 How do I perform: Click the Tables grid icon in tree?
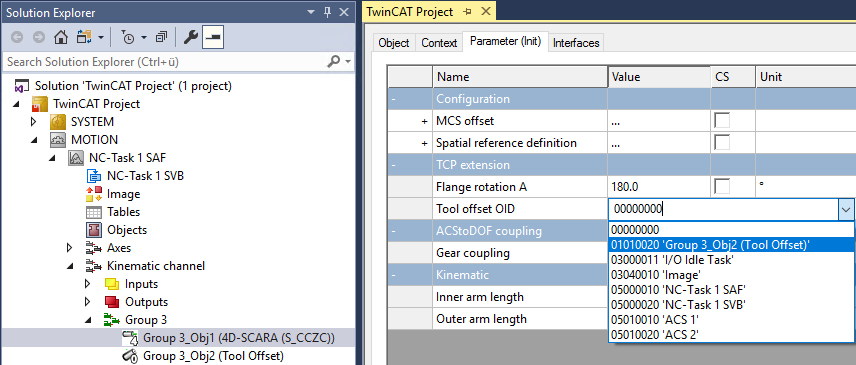point(94,212)
